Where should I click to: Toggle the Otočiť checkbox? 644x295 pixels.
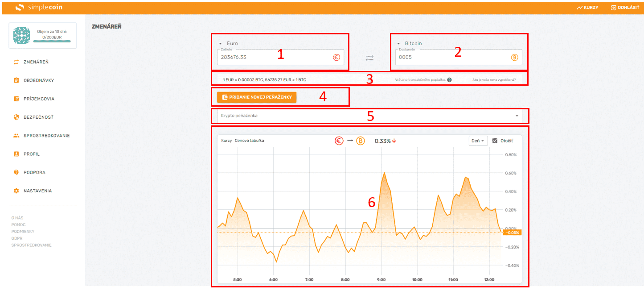click(x=495, y=141)
